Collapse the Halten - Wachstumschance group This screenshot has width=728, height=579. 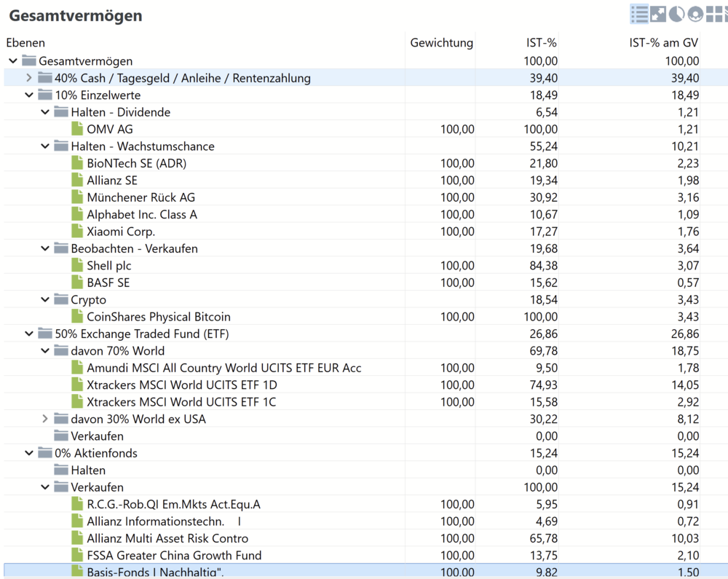point(45,146)
